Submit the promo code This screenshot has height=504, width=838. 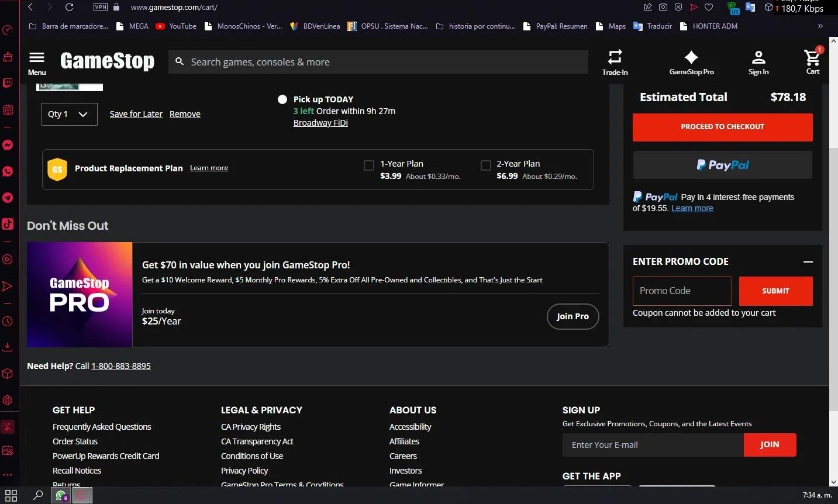click(775, 291)
